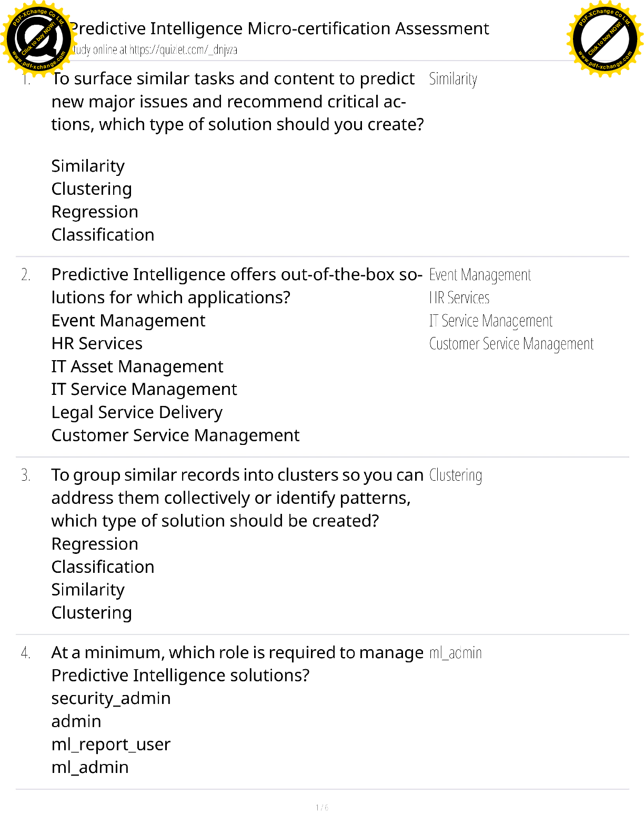Click the Regression option under question 1

pos(95,212)
